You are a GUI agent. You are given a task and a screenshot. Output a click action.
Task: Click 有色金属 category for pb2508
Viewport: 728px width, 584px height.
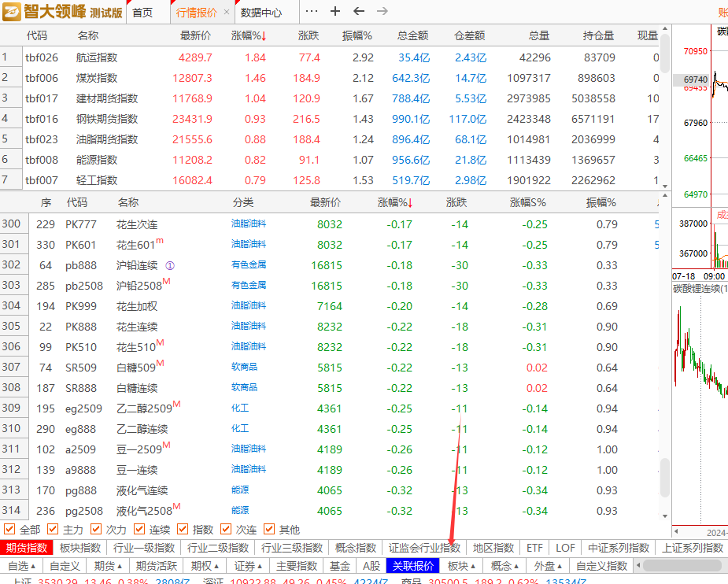[249, 285]
